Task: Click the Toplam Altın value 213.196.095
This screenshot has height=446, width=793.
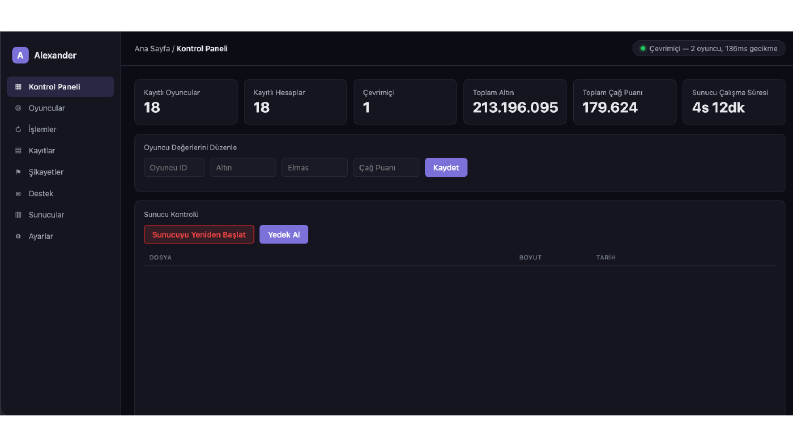Action: [515, 108]
